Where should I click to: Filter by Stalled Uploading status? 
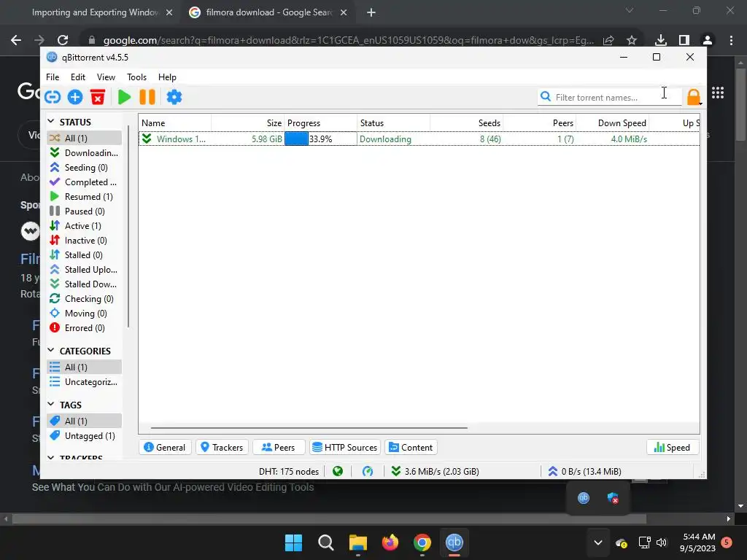click(85, 270)
